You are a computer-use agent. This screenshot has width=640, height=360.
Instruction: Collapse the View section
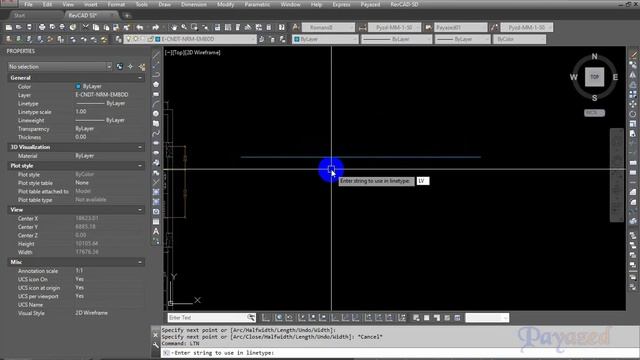140,210
